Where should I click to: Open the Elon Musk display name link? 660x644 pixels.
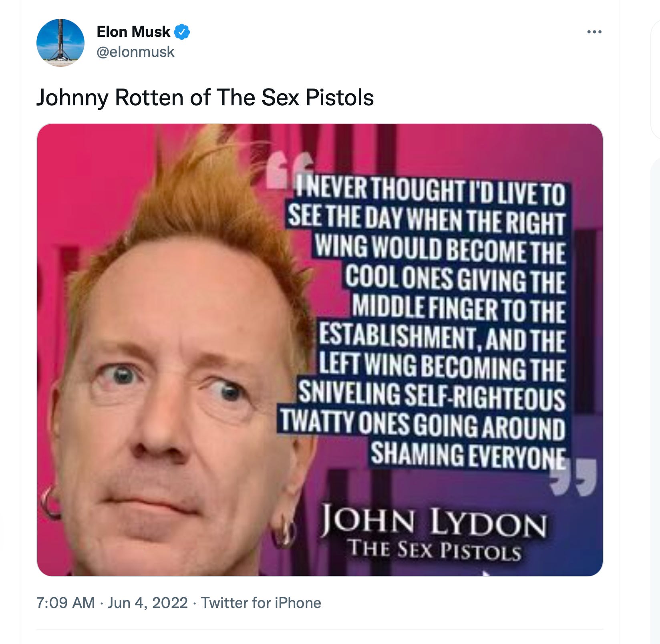point(133,32)
